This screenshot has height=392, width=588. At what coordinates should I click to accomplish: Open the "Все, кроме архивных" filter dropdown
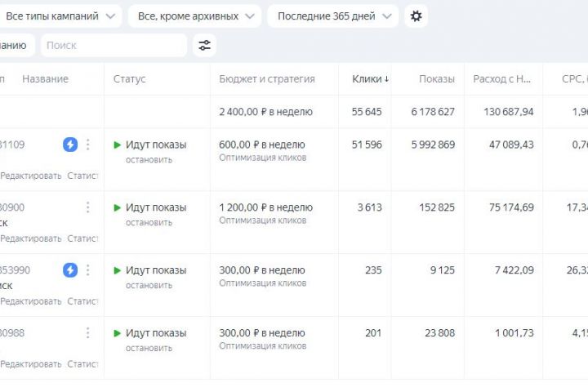194,16
